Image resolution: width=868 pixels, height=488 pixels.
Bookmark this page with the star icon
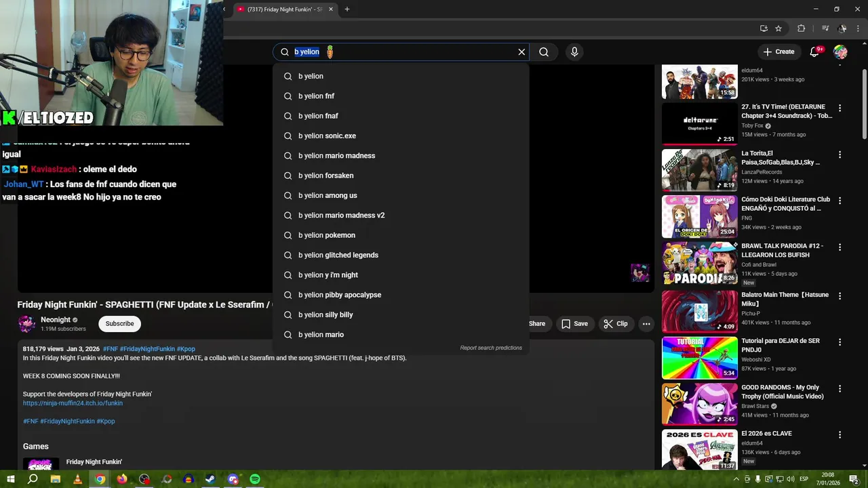(778, 28)
